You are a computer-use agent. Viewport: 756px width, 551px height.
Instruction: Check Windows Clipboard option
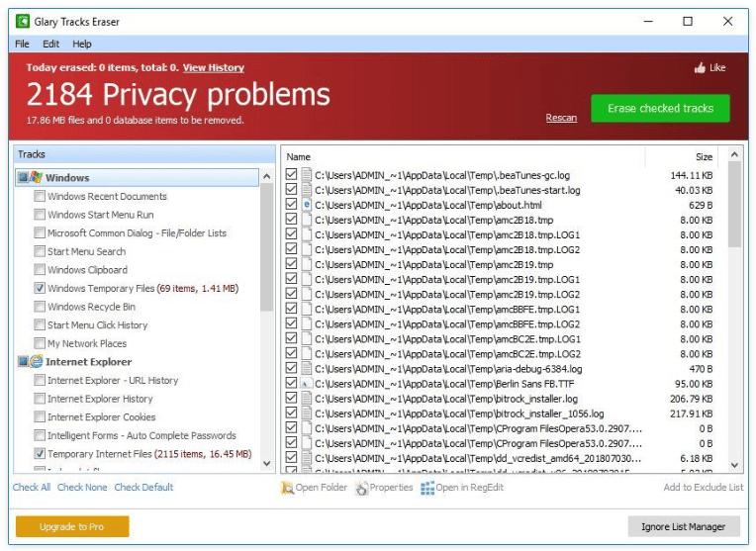tap(40, 269)
